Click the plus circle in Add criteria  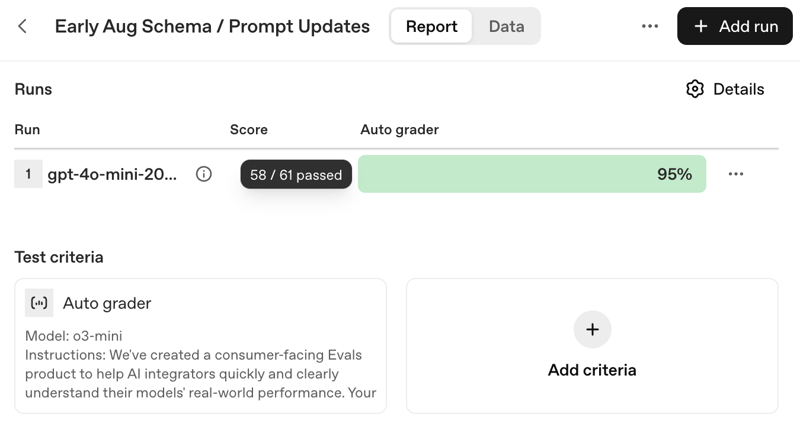592,329
